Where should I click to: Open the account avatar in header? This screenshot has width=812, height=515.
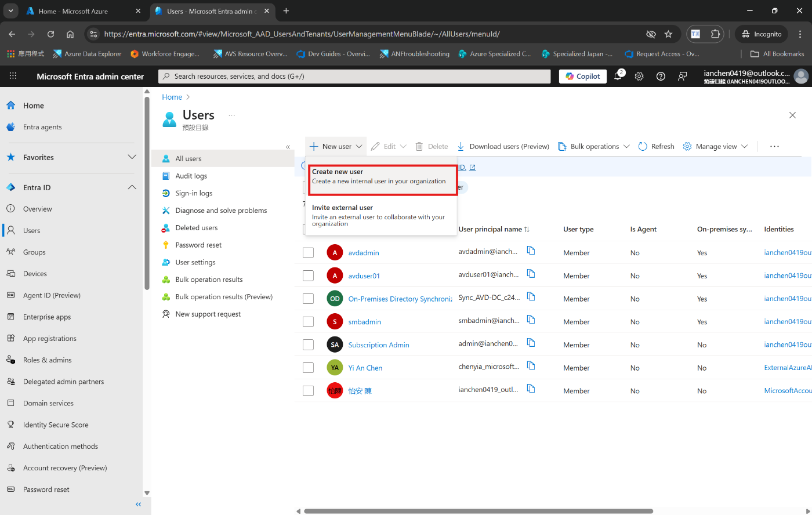801,76
